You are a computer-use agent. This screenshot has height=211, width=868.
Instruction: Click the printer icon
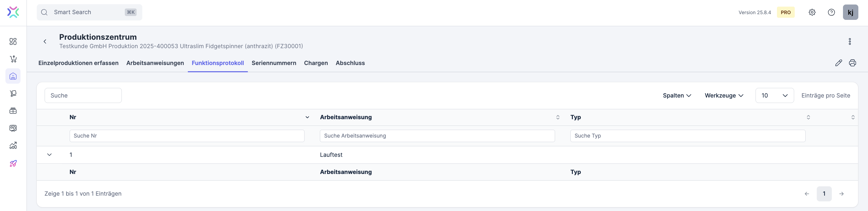853,63
